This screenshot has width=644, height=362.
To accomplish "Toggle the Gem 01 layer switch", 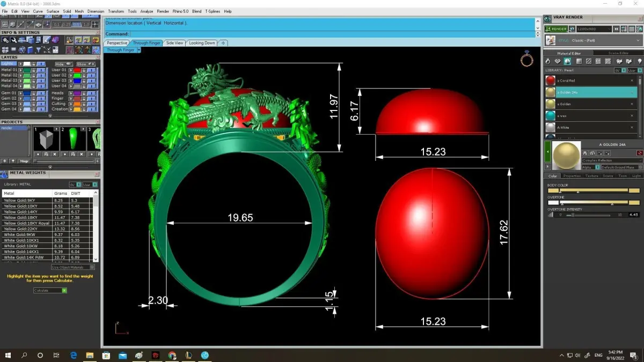I will pos(41,93).
